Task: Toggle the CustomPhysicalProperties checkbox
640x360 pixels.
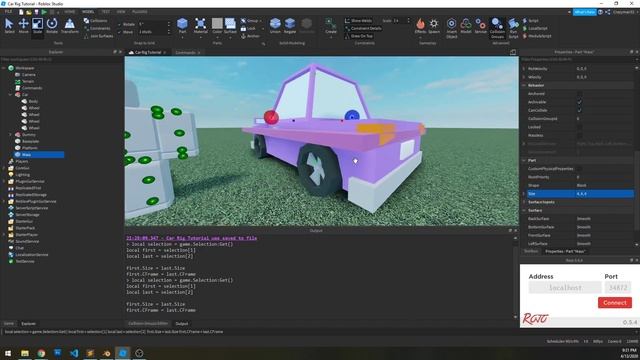Action: (579, 169)
